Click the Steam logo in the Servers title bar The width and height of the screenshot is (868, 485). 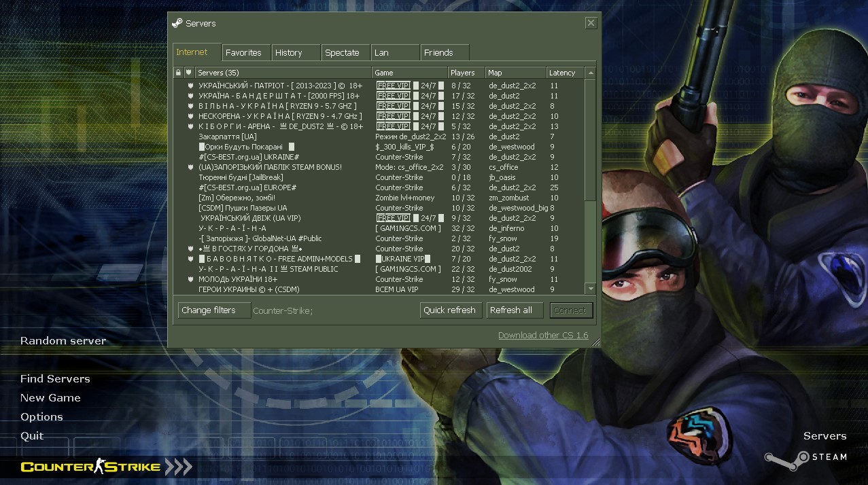(x=177, y=23)
